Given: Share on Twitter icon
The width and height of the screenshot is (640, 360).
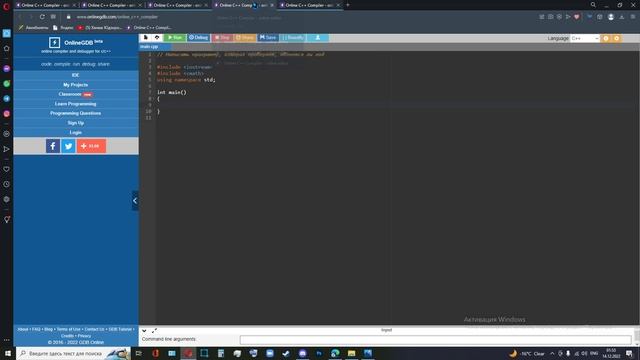Looking at the screenshot, I should (68, 146).
